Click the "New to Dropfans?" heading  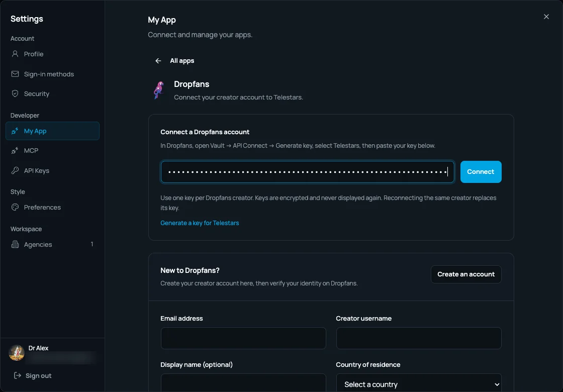(190, 270)
